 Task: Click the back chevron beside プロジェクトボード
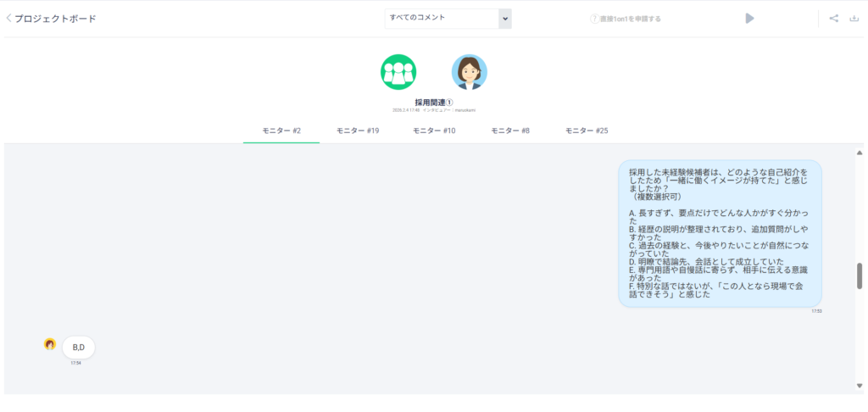pyautogui.click(x=8, y=18)
